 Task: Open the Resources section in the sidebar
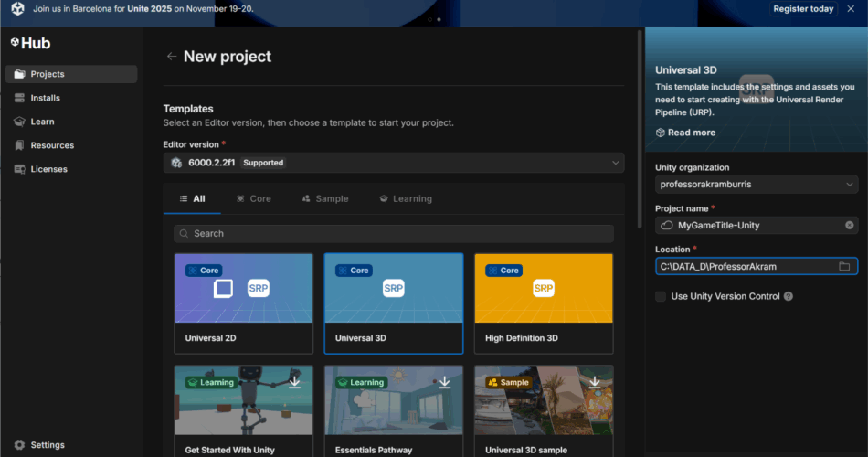point(71,145)
